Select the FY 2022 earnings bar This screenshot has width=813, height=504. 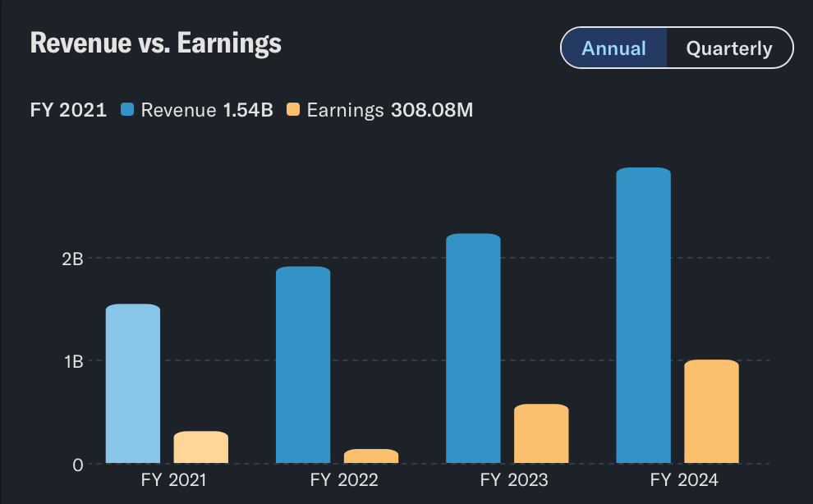click(x=371, y=456)
